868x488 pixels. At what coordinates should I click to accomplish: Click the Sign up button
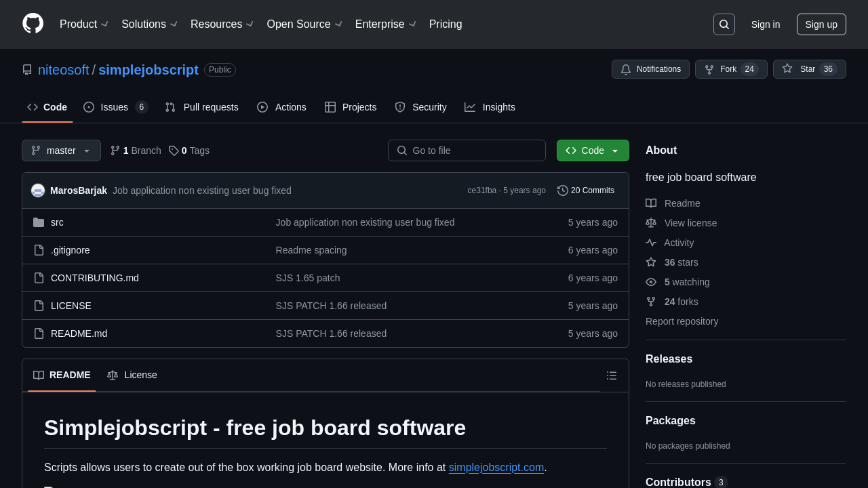tap(821, 24)
